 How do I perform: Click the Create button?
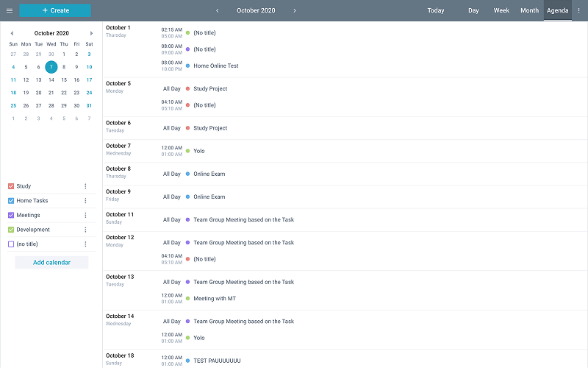pyautogui.click(x=55, y=10)
